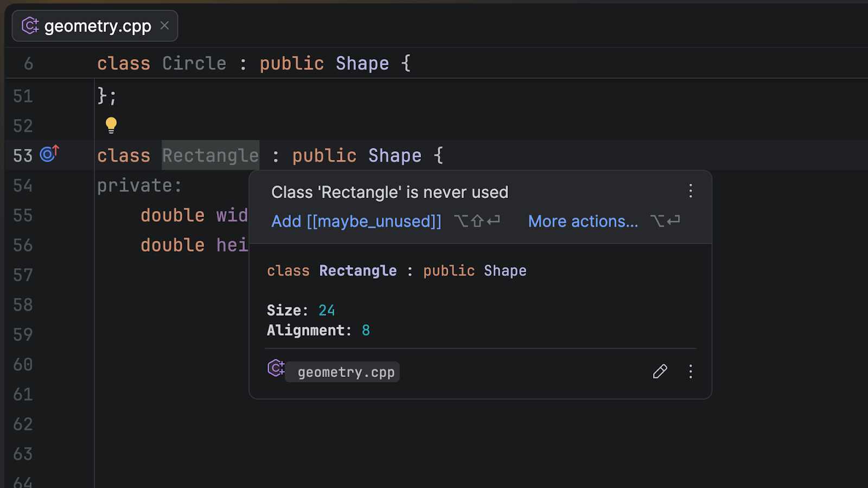Viewport: 868px width, 488px height.
Task: Click line number 53 in the gutter
Action: (x=23, y=156)
